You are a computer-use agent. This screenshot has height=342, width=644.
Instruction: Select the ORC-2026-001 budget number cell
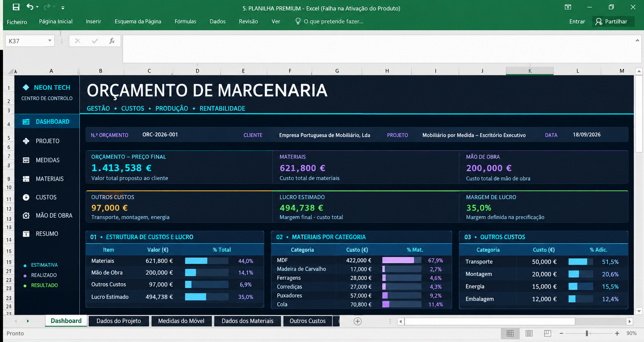coord(160,135)
